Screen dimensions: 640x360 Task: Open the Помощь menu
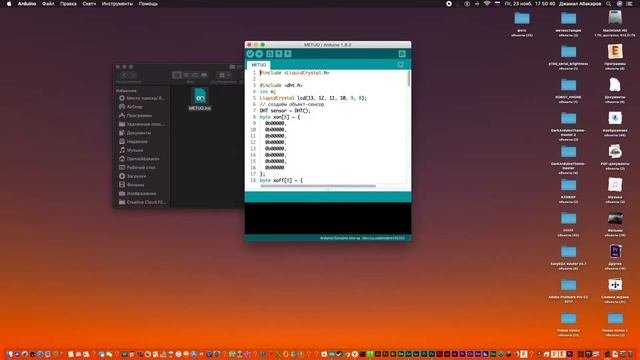tap(148, 4)
